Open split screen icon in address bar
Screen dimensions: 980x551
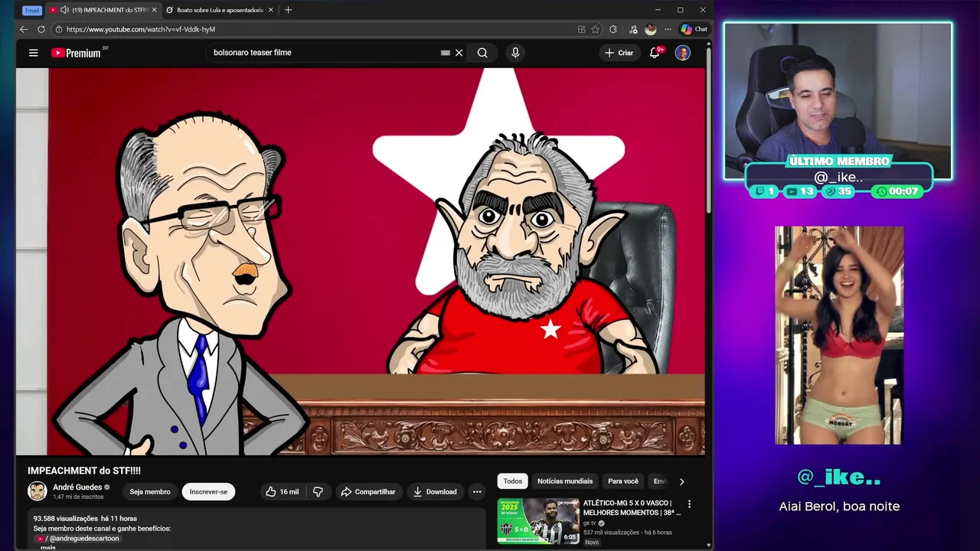point(582,29)
